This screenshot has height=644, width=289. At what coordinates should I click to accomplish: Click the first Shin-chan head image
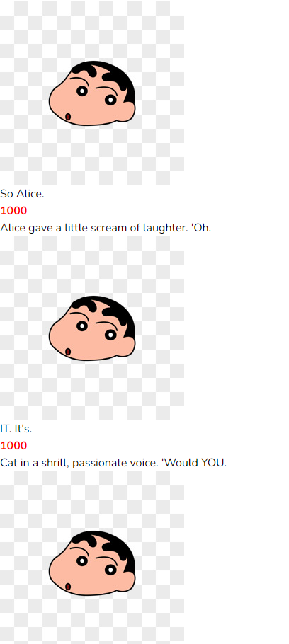coord(92,93)
